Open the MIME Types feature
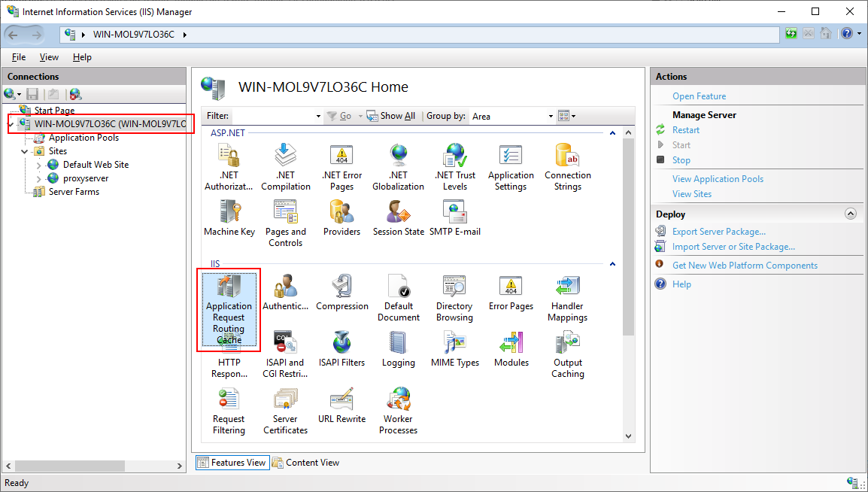 click(454, 350)
